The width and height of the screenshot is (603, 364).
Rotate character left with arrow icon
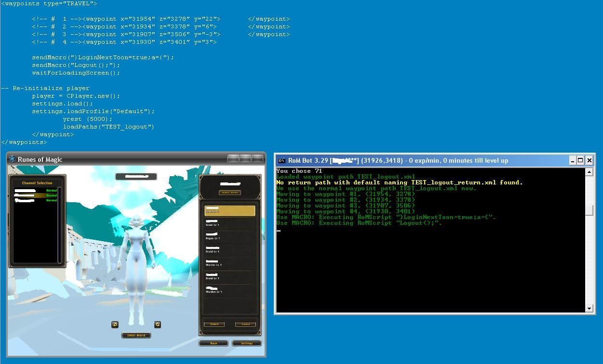click(x=115, y=325)
